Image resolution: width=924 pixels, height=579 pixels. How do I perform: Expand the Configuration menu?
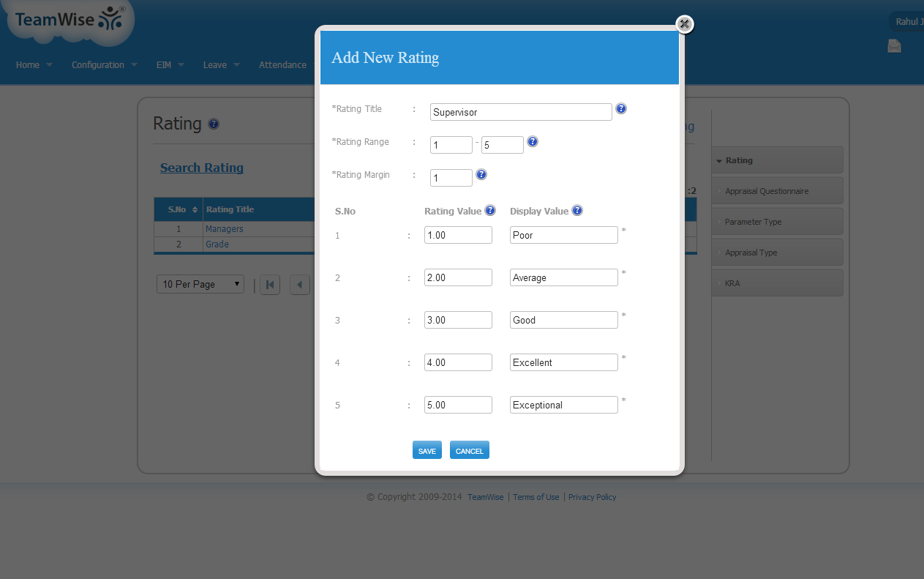point(104,65)
